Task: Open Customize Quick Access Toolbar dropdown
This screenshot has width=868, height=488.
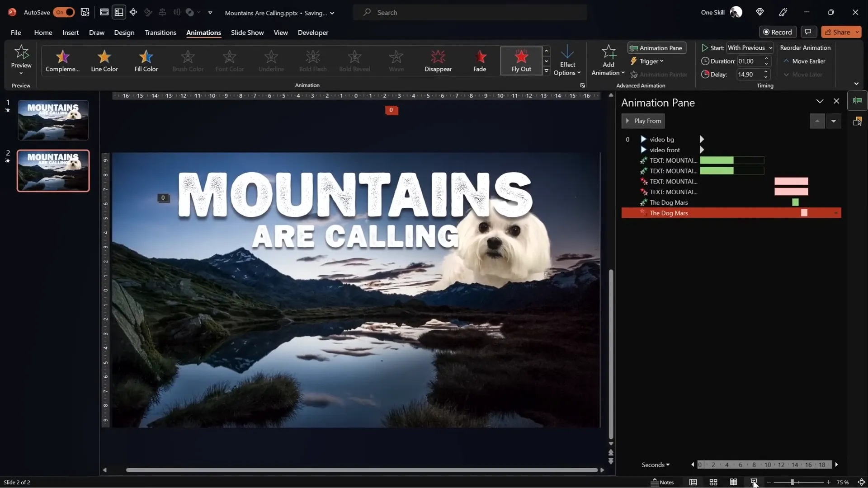Action: point(210,12)
